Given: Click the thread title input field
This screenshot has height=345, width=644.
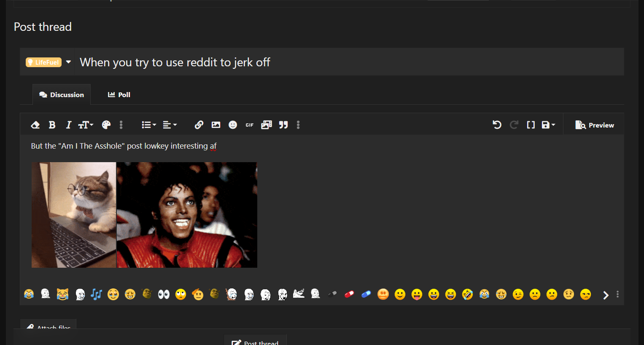Looking at the screenshot, I should pyautogui.click(x=349, y=62).
